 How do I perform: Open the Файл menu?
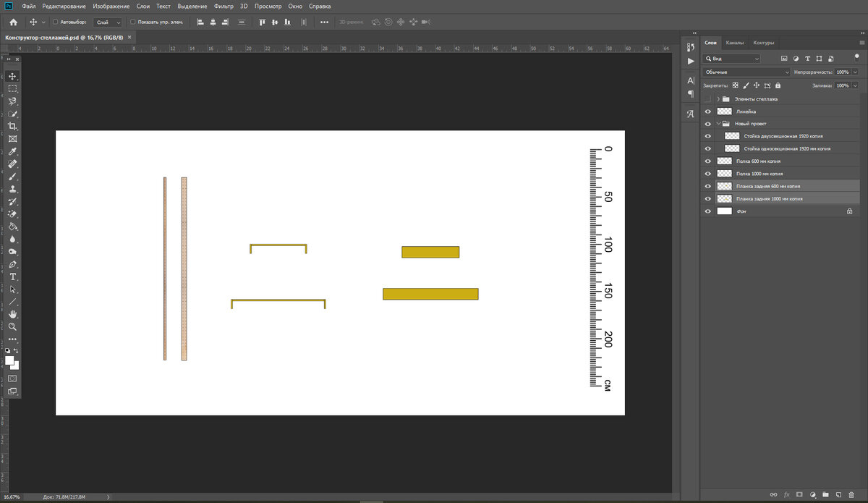[x=29, y=6]
